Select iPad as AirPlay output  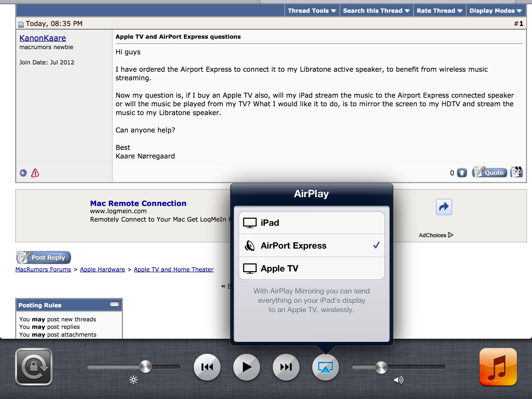tap(311, 223)
